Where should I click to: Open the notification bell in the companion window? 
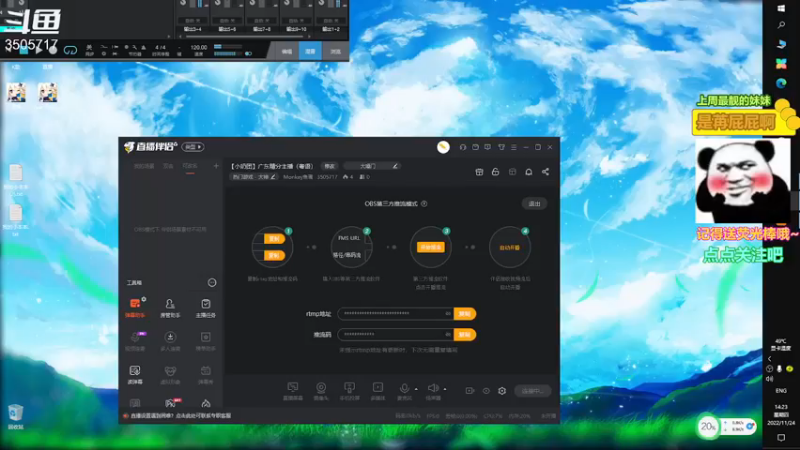pyautogui.click(x=529, y=172)
